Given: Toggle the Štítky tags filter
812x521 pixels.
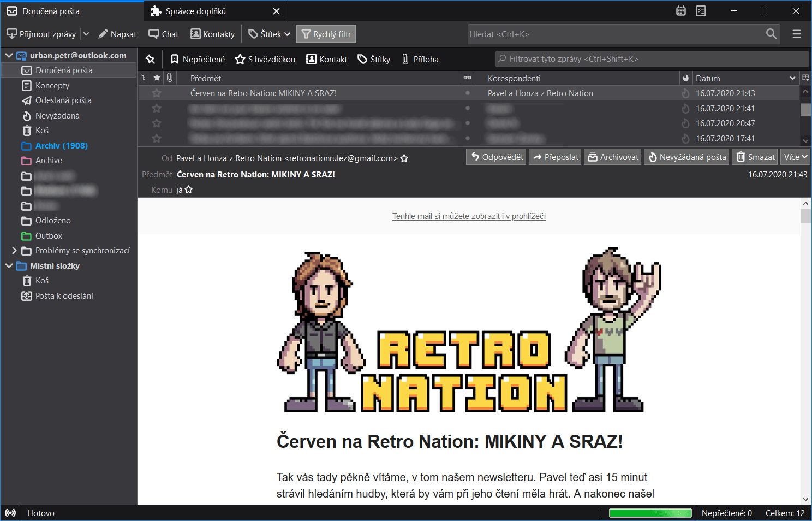Looking at the screenshot, I should tap(374, 59).
